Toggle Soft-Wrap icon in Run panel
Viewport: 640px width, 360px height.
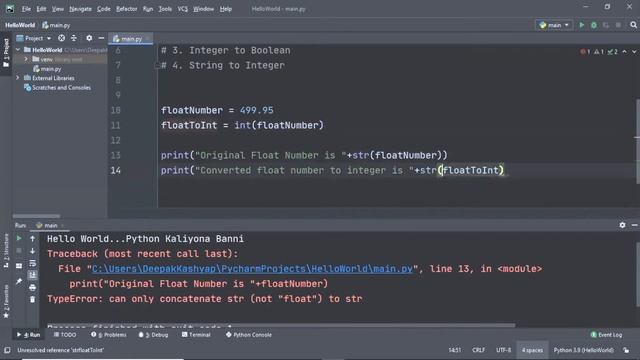tap(33, 263)
